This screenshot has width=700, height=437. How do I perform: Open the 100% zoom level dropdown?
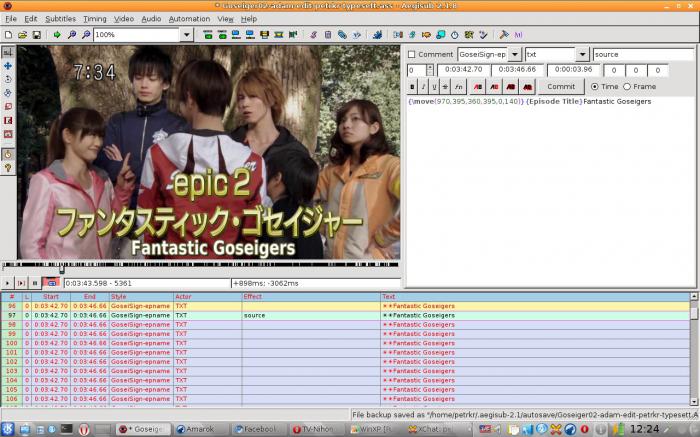coord(187,35)
